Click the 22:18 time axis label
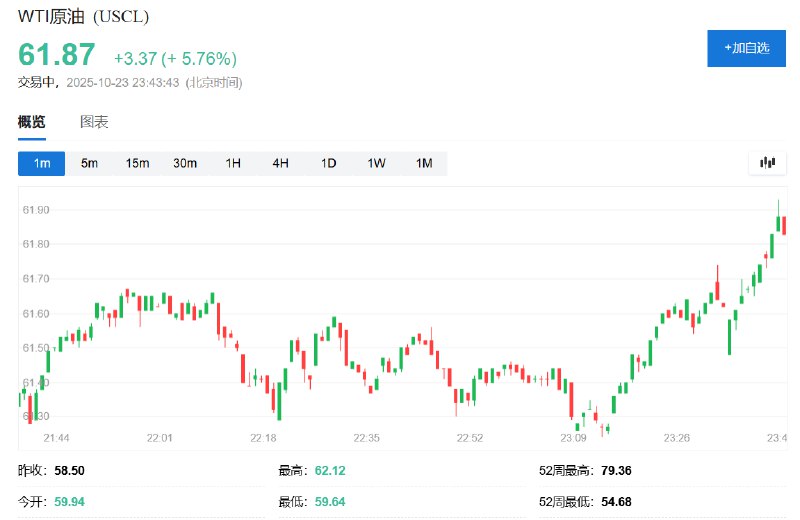 263,438
